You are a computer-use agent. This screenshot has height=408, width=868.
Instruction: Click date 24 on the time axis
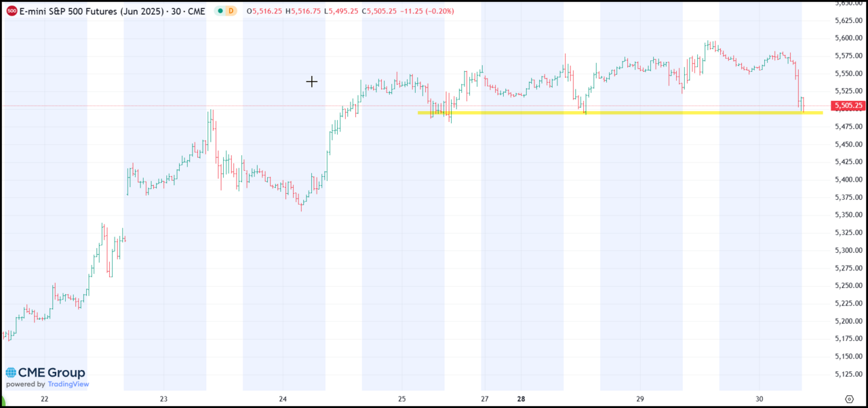tap(283, 399)
